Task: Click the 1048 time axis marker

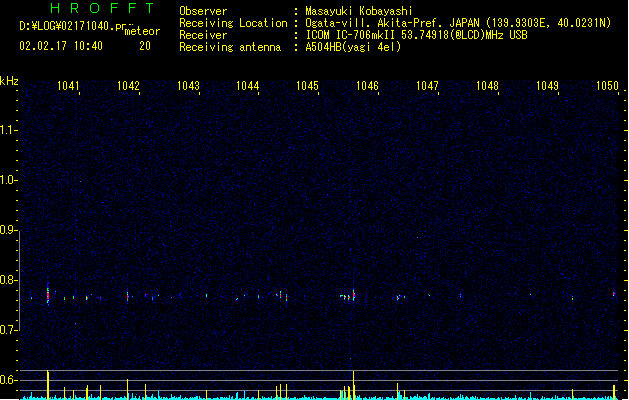Action: 487,86
